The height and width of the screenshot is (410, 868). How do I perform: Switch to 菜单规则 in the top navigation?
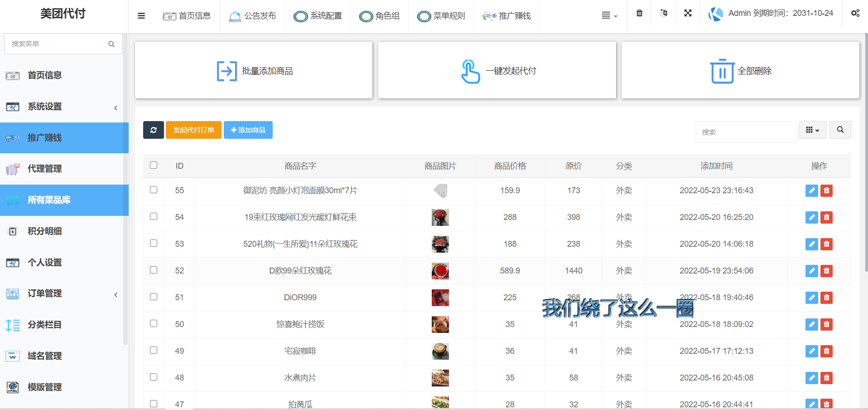coord(442,16)
